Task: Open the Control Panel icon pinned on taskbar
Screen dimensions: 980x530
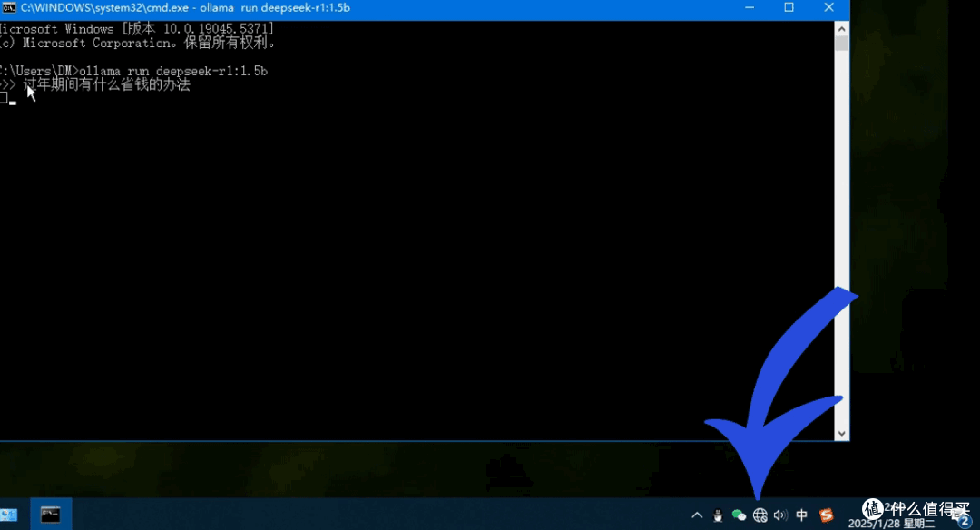Action: click(9, 515)
